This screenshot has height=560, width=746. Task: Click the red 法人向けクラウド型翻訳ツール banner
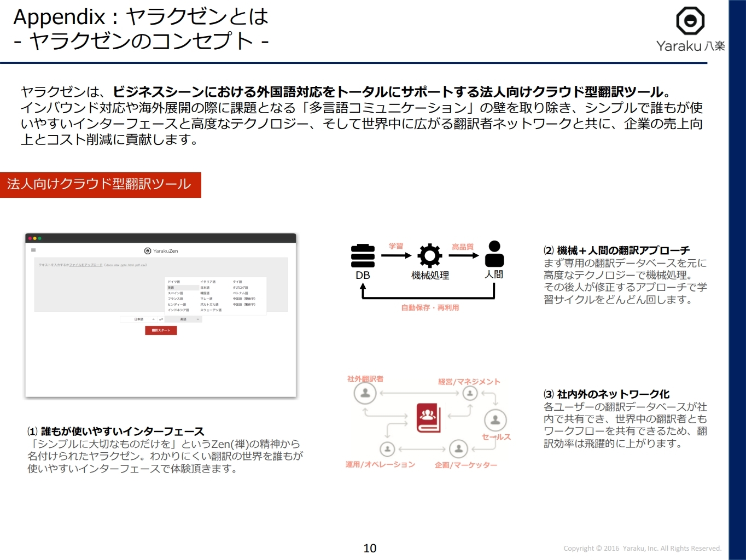point(100,185)
